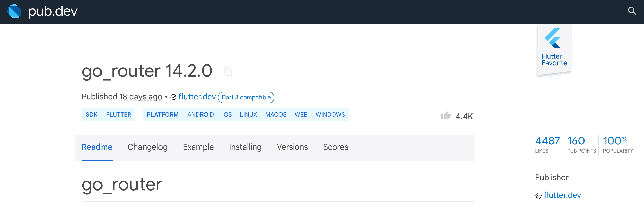Viewport: 644px width, 211px height.
Task: Click the Flutter Favorite badge
Action: (554, 50)
